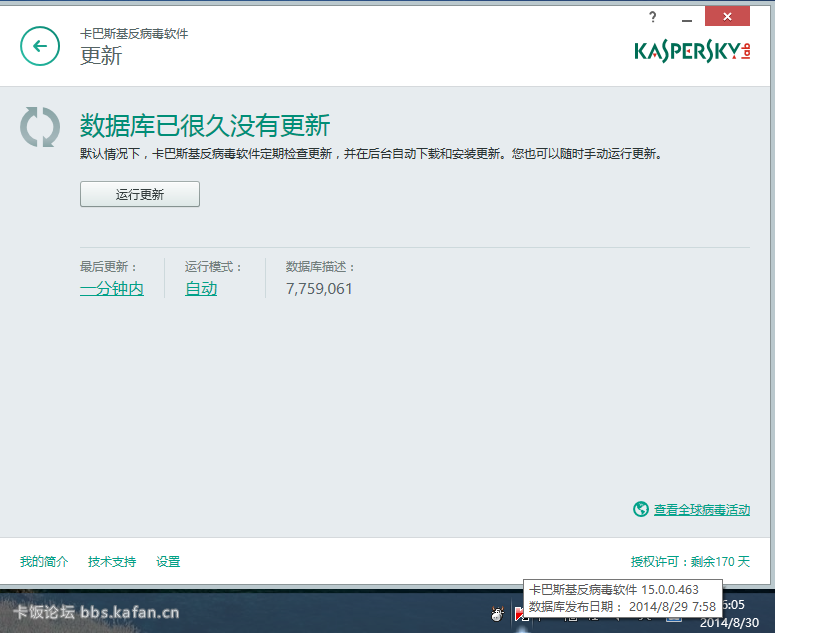Minimize the Kaspersky window

[x=687, y=20]
